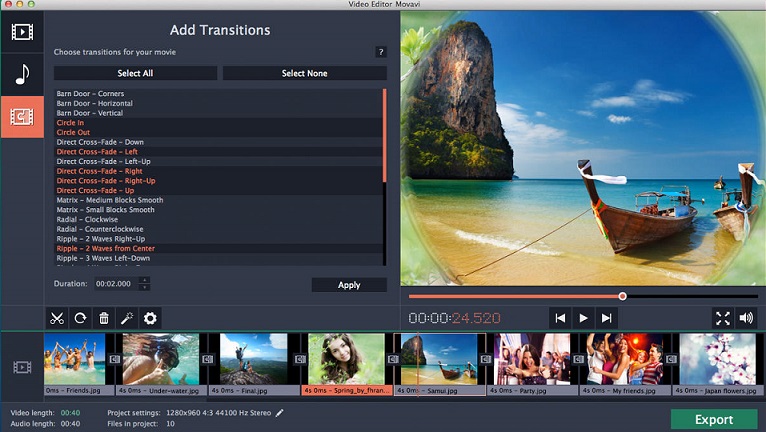Image resolution: width=766 pixels, height=432 pixels.
Task: Click the help question mark button
Action: tap(380, 51)
